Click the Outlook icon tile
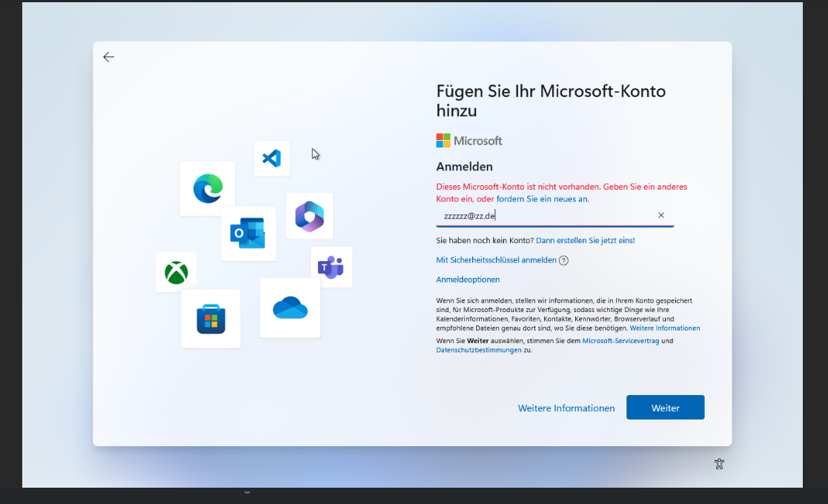Image resolution: width=828 pixels, height=504 pixels. 248,233
